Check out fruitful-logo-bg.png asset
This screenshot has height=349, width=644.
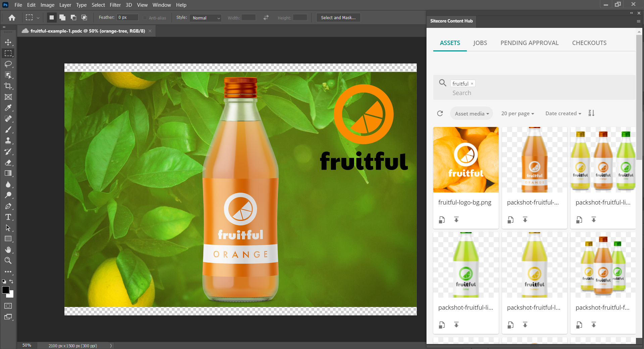442,220
